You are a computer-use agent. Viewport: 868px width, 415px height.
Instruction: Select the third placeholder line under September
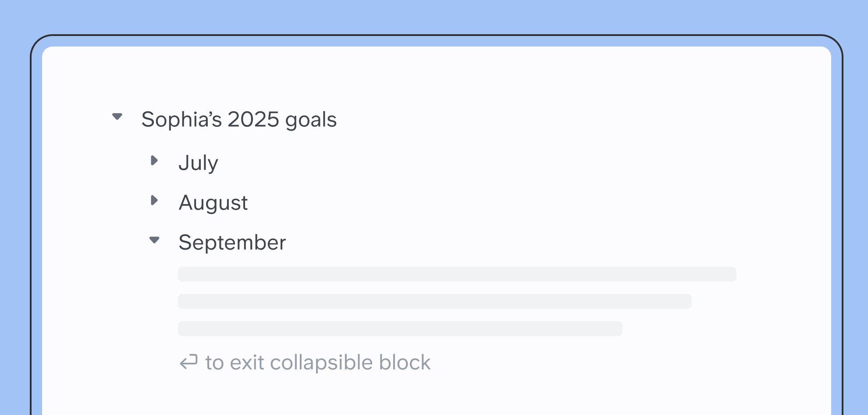[400, 329]
